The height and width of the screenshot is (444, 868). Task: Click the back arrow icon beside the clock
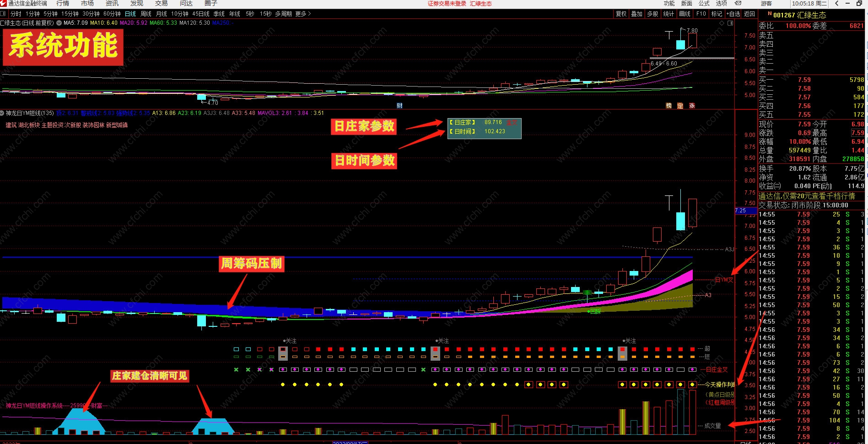tap(836, 3)
